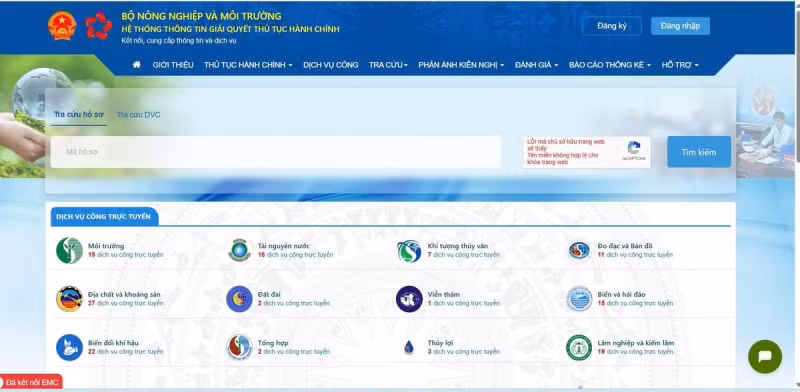Click '1 dịch vụ công trực tuyến' text
This screenshot has width=800, height=392.
[x=464, y=303]
